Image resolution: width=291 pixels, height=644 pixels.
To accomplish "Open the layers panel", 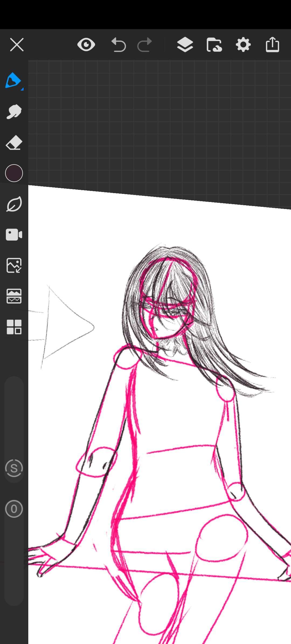I will coord(185,44).
